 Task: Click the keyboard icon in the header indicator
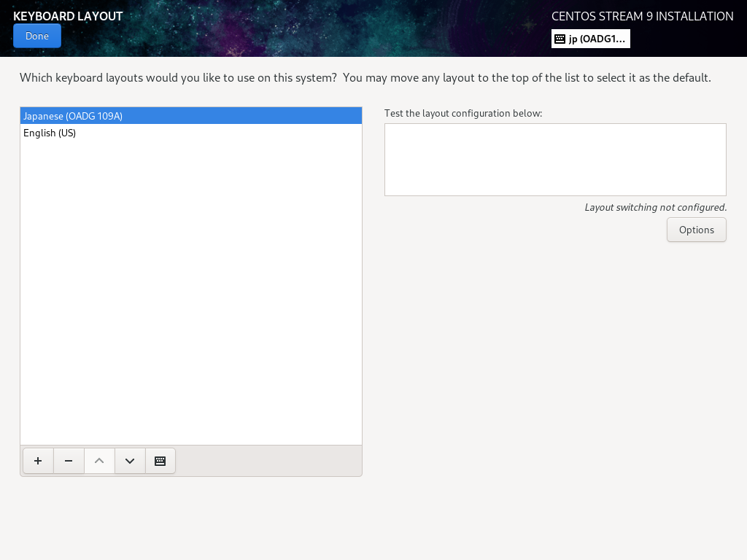pos(560,39)
